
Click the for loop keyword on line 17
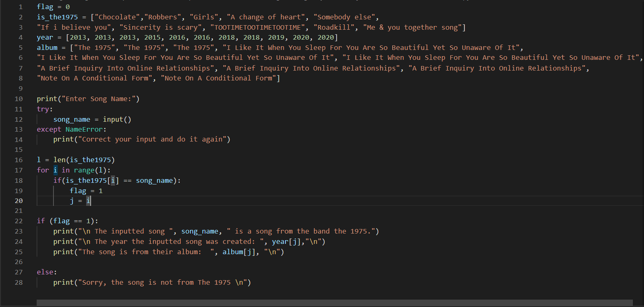click(x=42, y=170)
